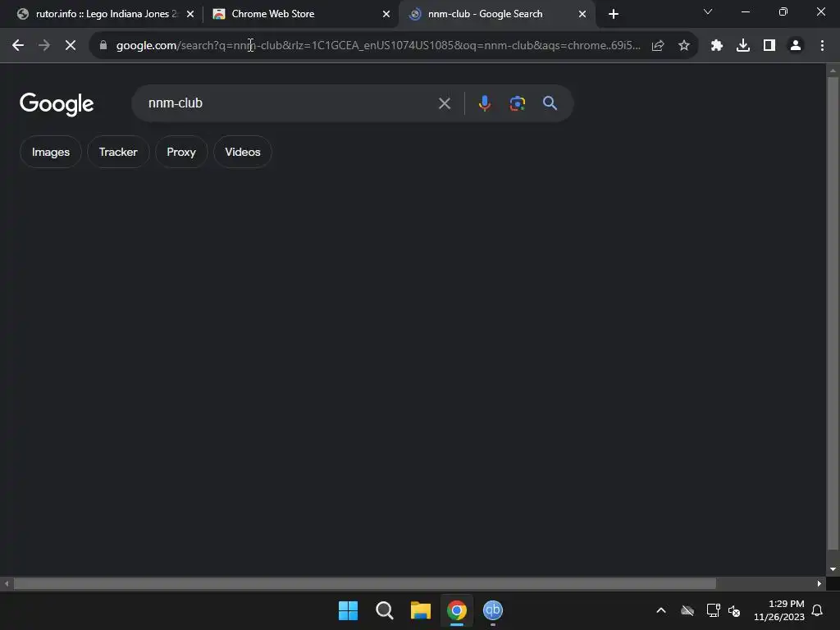The height and width of the screenshot is (630, 840).
Task: Click the muted volume tray icon
Action: pyautogui.click(x=734, y=610)
